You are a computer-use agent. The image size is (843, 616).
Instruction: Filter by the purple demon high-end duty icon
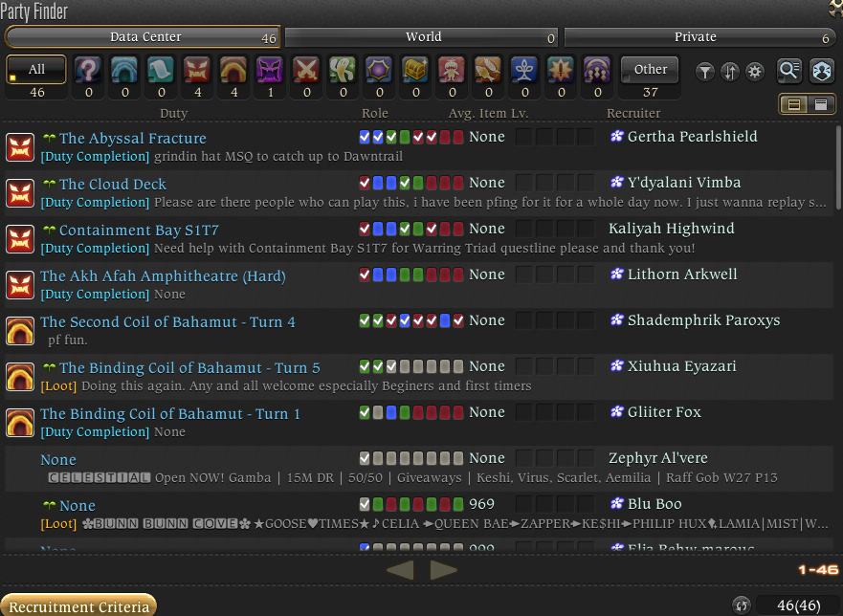[x=270, y=70]
